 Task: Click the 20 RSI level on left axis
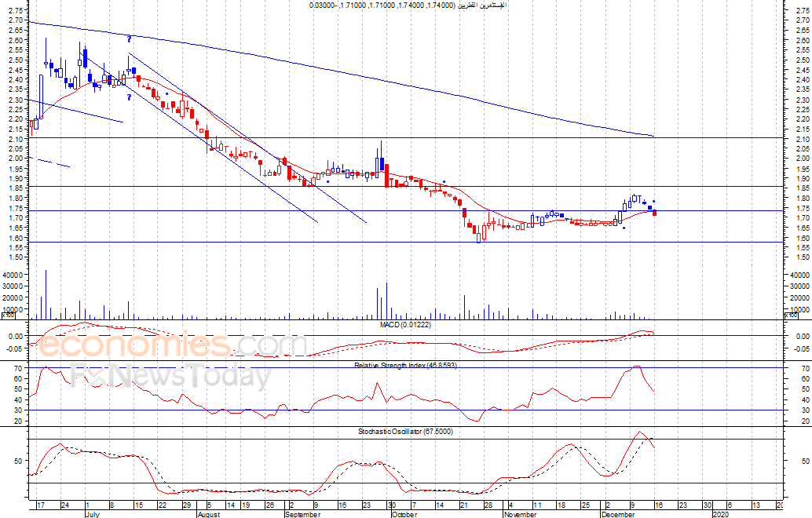(18, 421)
